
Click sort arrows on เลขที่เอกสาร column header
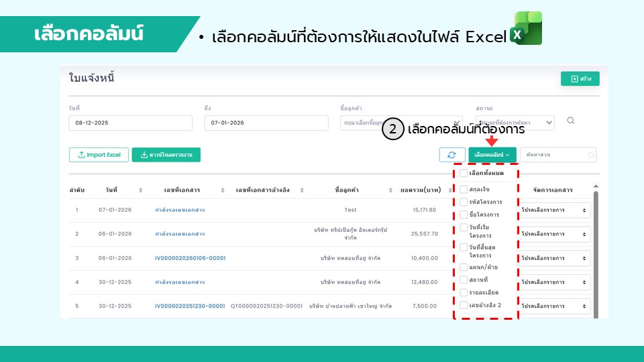point(224,190)
